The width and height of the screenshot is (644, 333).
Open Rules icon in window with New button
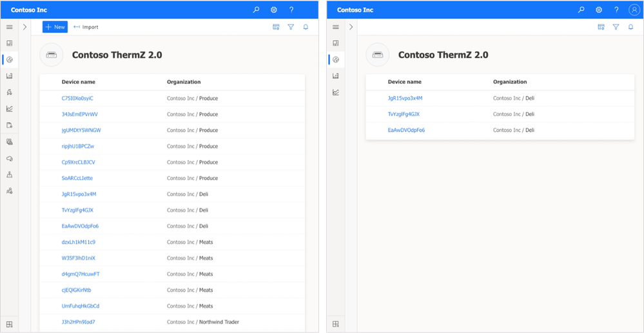click(10, 92)
